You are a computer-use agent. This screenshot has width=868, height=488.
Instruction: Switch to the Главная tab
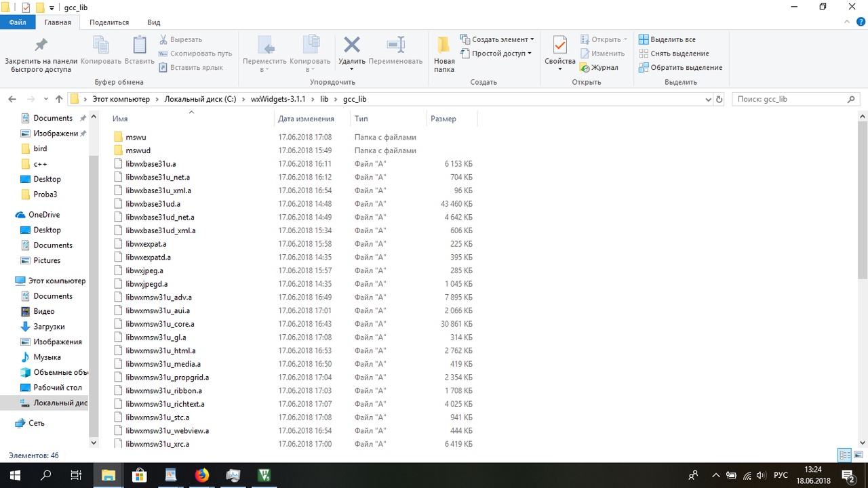58,22
